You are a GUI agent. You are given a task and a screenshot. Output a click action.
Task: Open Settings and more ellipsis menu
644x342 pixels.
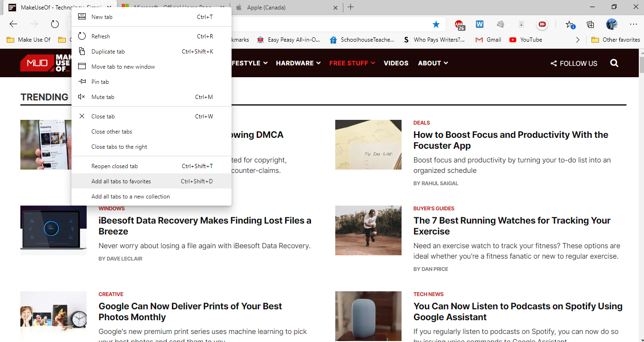(x=633, y=25)
